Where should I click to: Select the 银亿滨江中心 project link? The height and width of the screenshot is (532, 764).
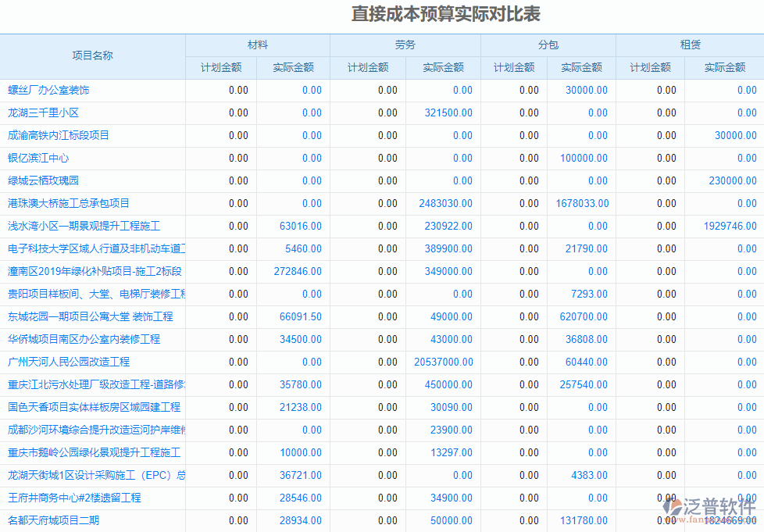pos(38,158)
